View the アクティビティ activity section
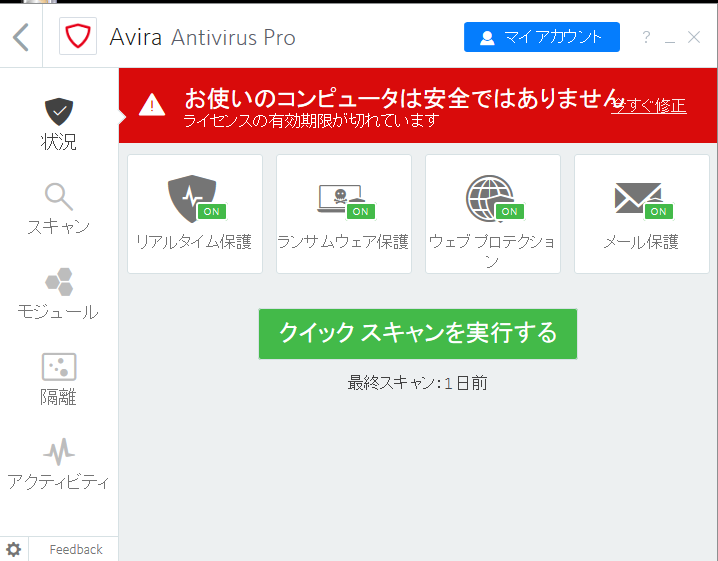The width and height of the screenshot is (718, 561). point(59,464)
